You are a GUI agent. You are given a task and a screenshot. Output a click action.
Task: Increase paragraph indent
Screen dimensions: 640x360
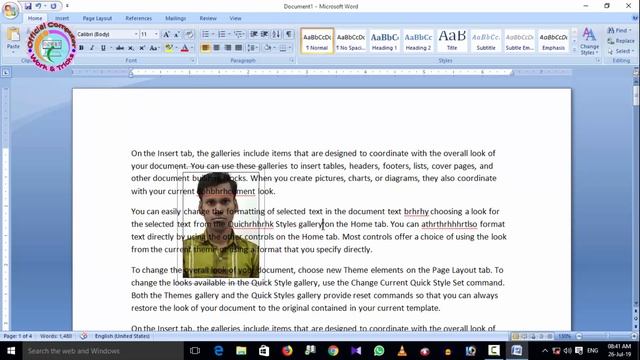[x=264, y=34]
